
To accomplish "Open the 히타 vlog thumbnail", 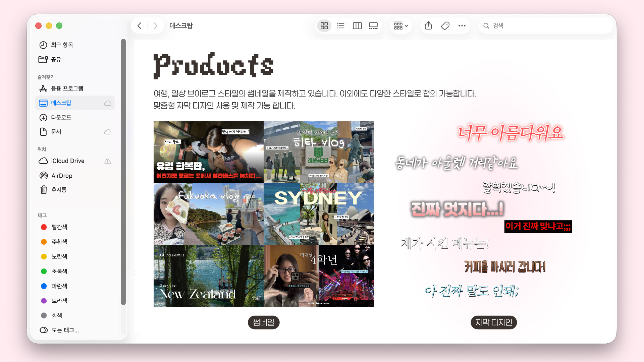I will [319, 152].
